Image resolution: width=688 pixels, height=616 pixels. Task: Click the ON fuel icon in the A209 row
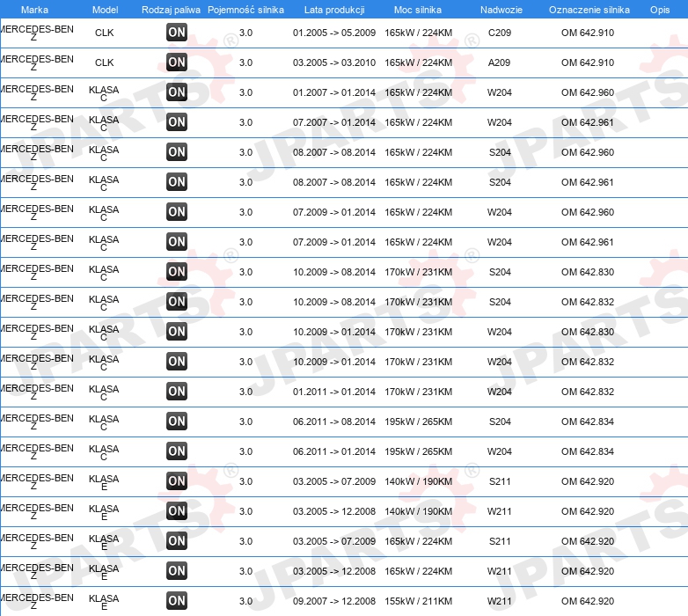pyautogui.click(x=177, y=62)
